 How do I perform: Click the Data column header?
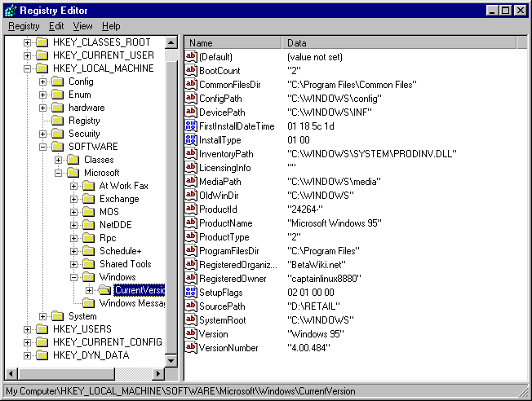click(399, 42)
